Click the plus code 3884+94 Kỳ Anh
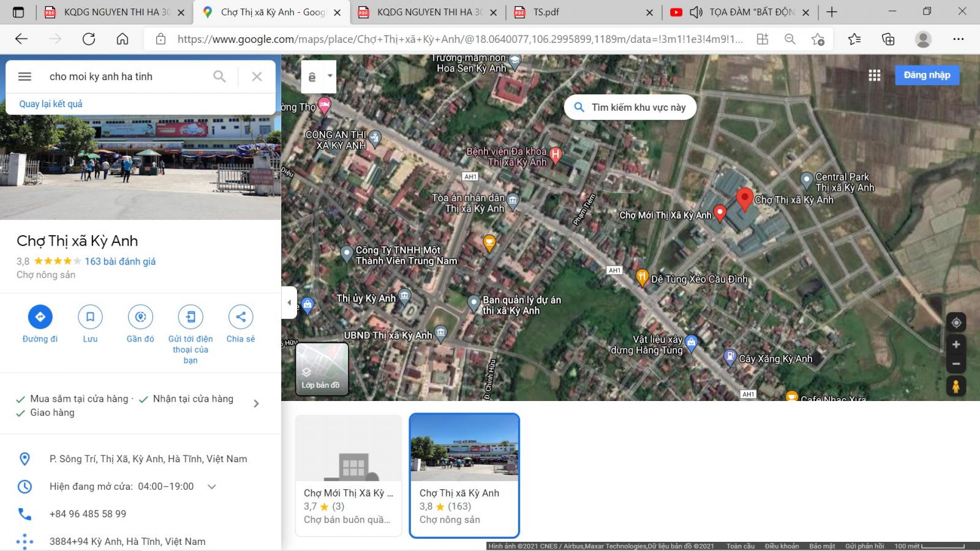 click(x=140, y=542)
